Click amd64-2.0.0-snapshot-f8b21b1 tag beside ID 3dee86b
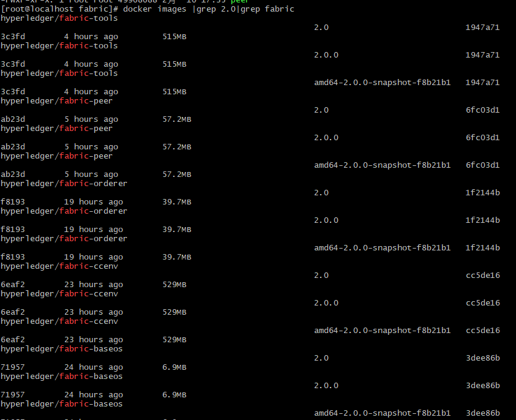The width and height of the screenshot is (516, 420). [x=382, y=413]
